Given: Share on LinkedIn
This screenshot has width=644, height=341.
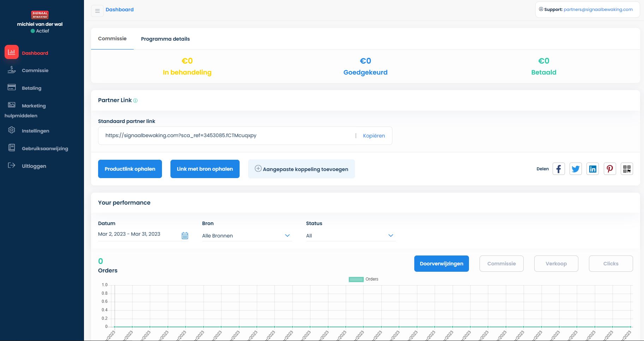Looking at the screenshot, I should click(592, 169).
